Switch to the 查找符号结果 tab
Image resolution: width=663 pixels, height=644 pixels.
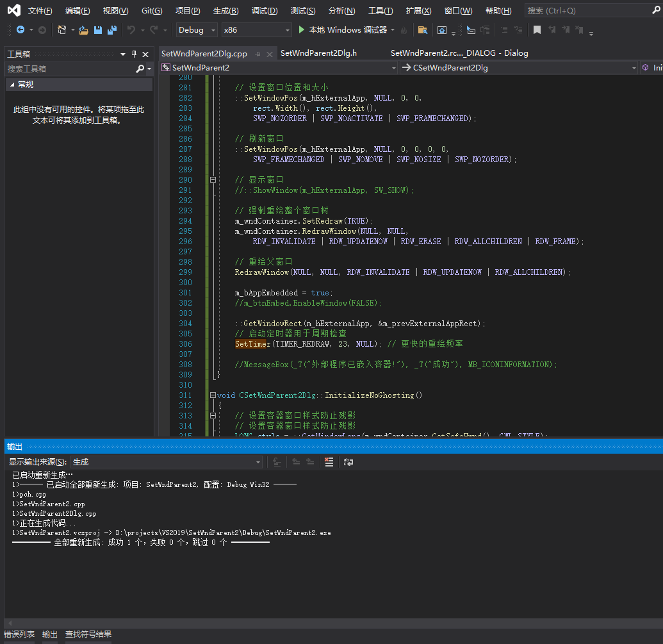[88, 634]
